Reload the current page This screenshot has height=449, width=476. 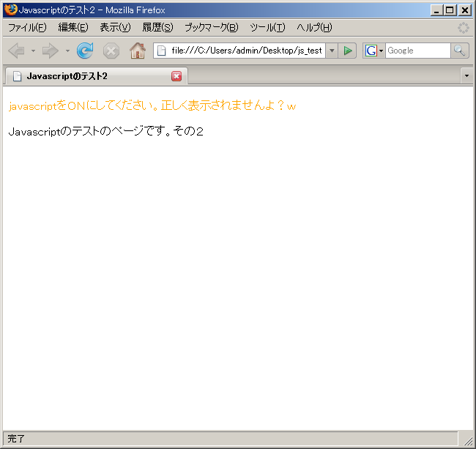tap(85, 51)
